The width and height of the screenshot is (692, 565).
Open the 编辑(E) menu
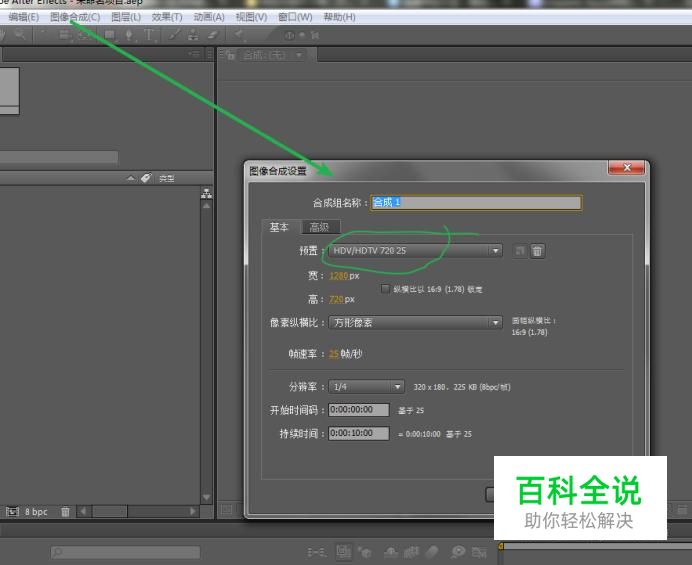click(x=23, y=17)
